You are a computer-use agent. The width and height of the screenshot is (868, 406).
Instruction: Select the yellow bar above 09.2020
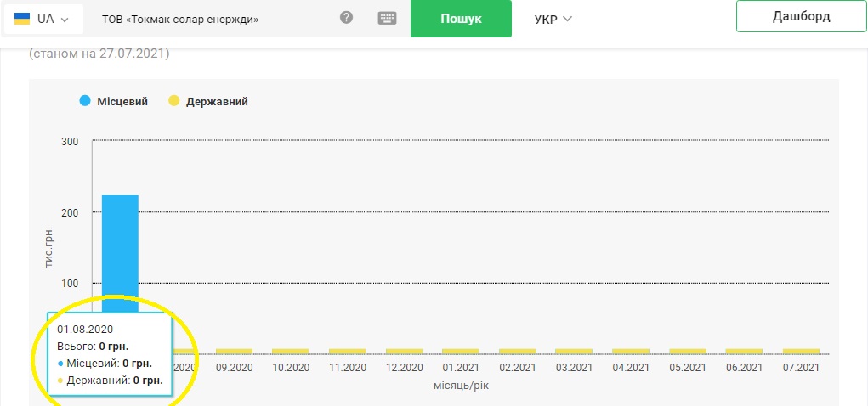pos(234,351)
